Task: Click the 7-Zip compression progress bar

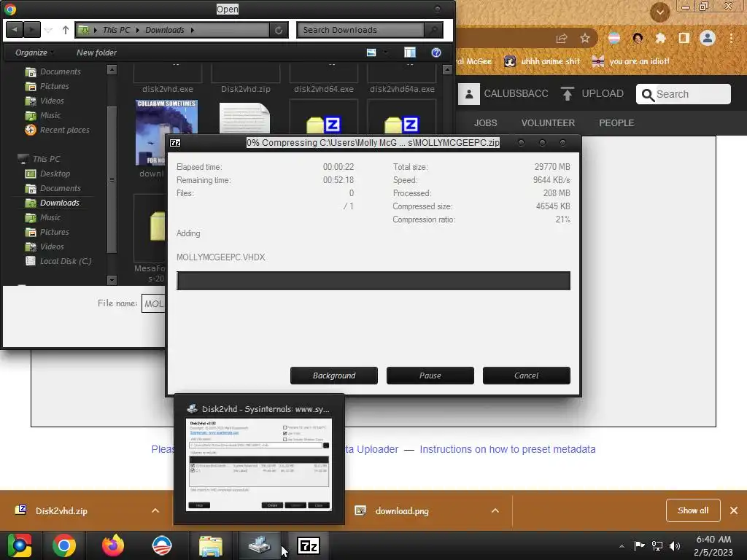Action: (373, 281)
